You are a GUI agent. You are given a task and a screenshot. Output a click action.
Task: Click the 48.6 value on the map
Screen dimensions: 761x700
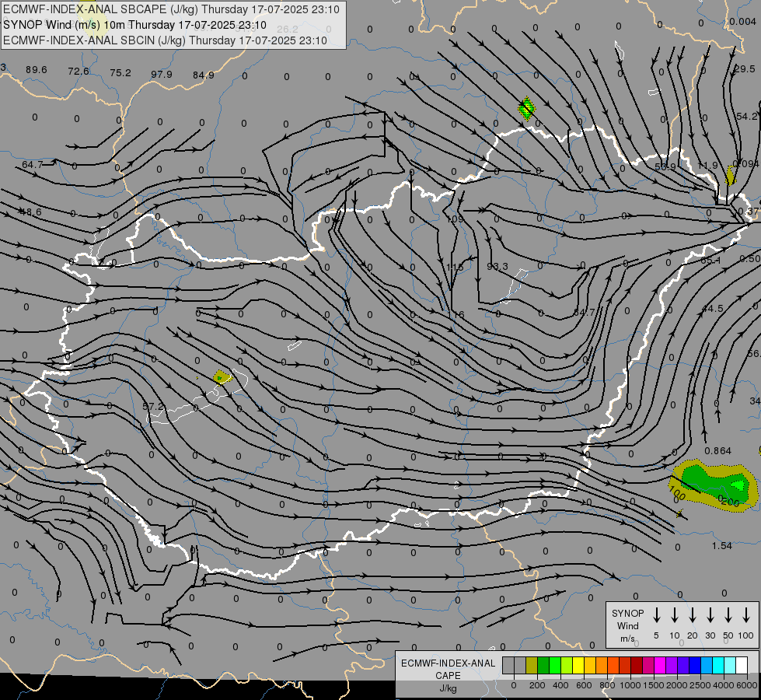point(30,212)
